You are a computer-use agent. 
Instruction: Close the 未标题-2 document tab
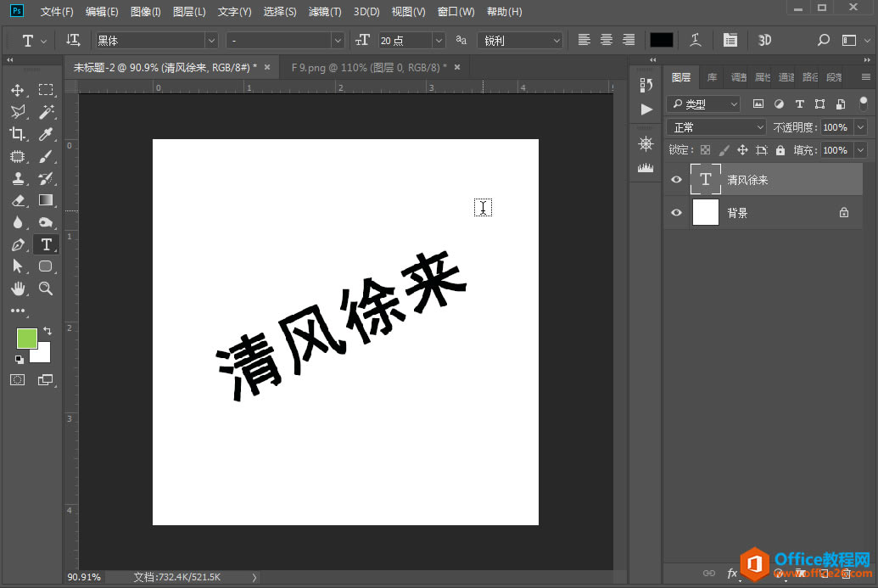(267, 67)
